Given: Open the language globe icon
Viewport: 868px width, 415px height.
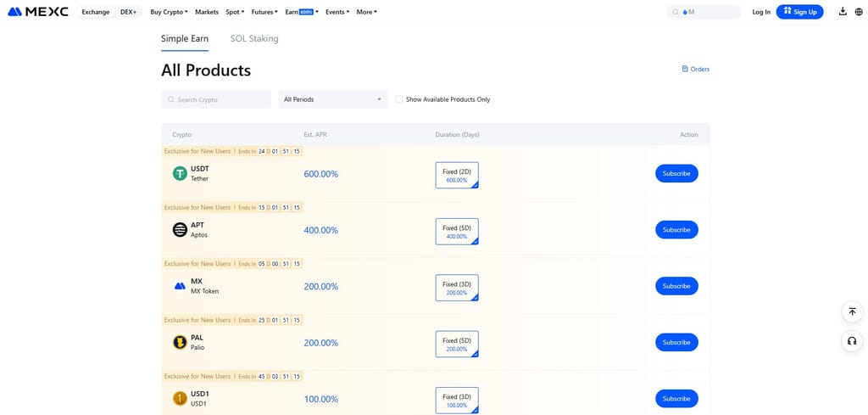Looking at the screenshot, I should pos(859,12).
